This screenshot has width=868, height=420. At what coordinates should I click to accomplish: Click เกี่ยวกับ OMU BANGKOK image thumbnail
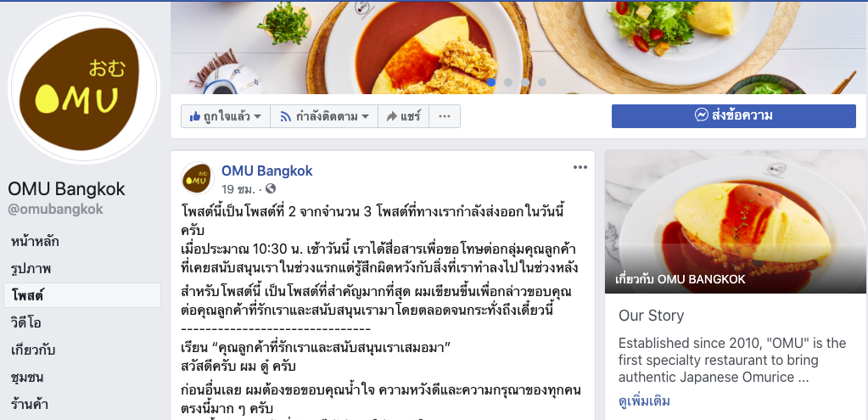pos(735,222)
